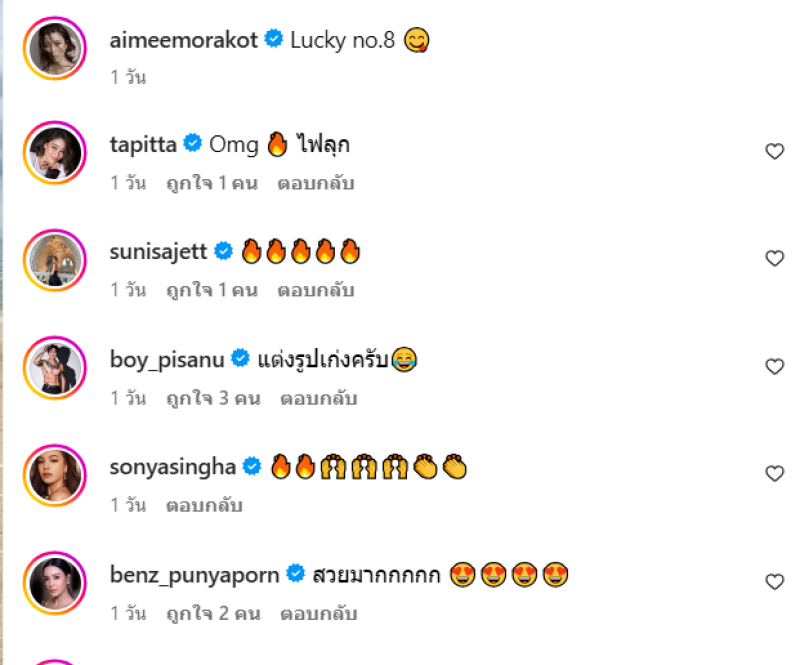Like benz_punyaporn's comment via heart icon

774,582
